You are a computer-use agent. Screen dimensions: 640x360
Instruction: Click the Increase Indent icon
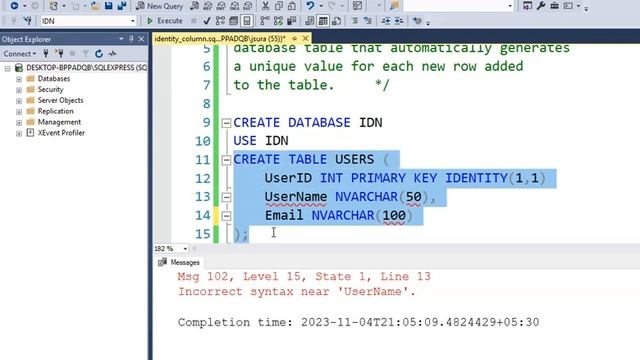pos(399,20)
